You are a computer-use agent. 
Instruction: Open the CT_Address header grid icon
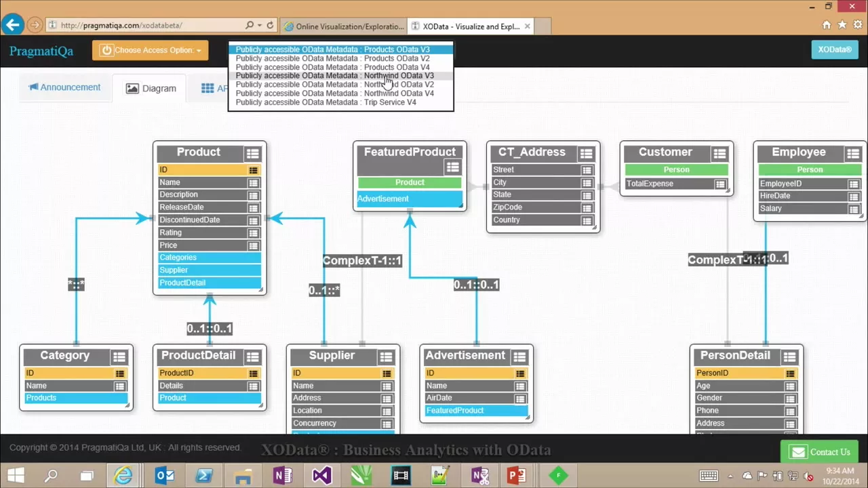click(587, 154)
